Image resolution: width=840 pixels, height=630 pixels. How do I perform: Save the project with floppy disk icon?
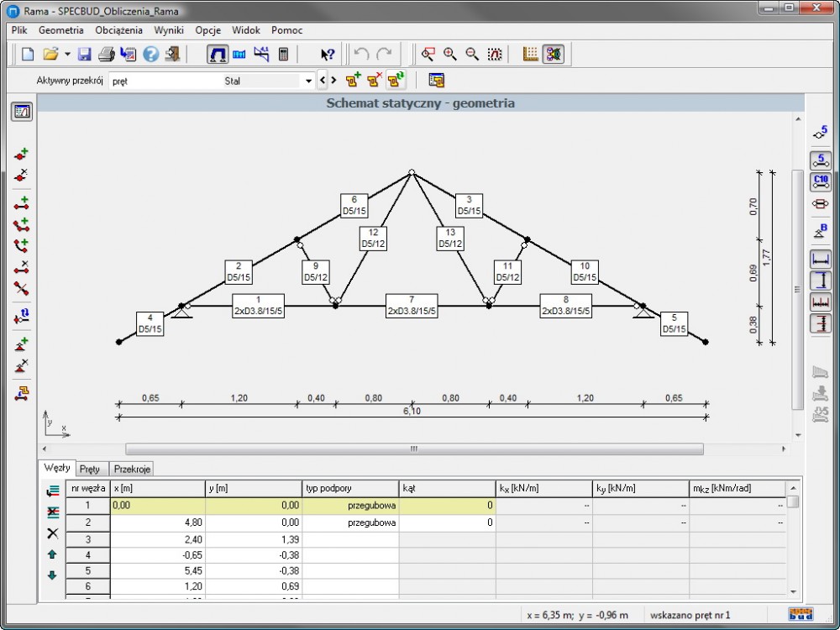pyautogui.click(x=84, y=55)
